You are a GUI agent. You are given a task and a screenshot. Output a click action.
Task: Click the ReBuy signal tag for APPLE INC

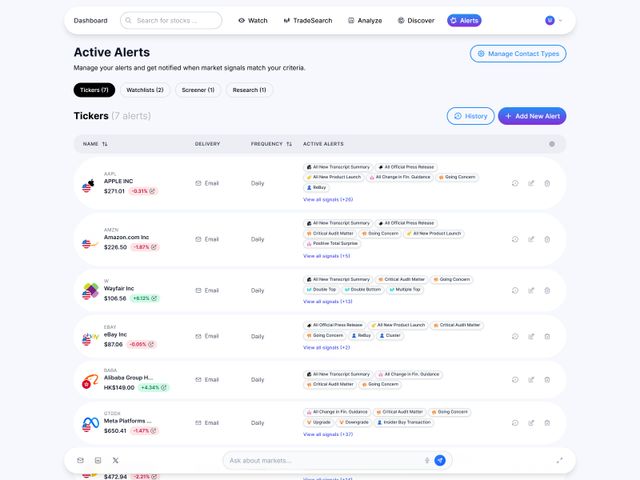(316, 187)
